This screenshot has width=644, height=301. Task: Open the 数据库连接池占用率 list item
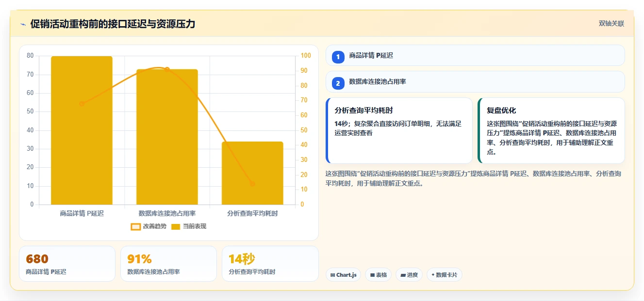coord(475,81)
